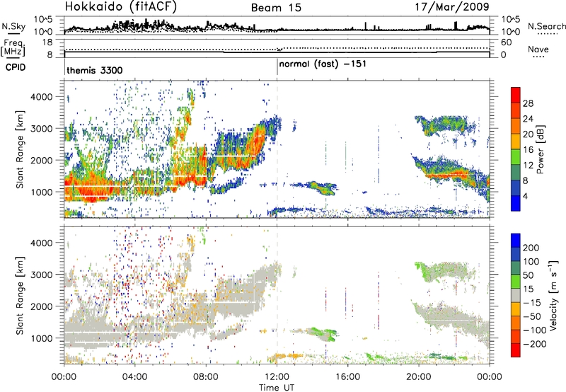Select the 1000 tick in velocity panel
Viewport: 566px width, 392px height.
[x=41, y=338]
